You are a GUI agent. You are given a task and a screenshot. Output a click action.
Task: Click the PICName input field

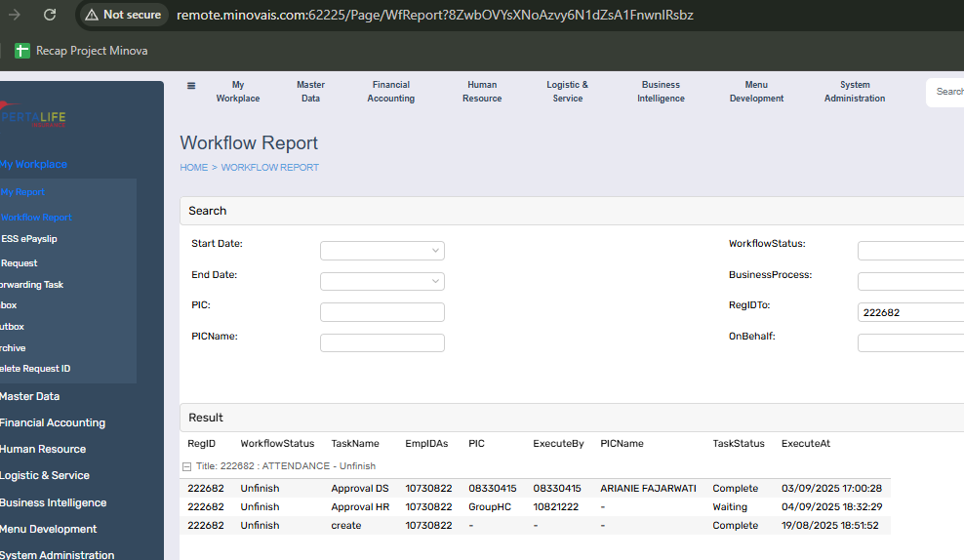coord(382,343)
